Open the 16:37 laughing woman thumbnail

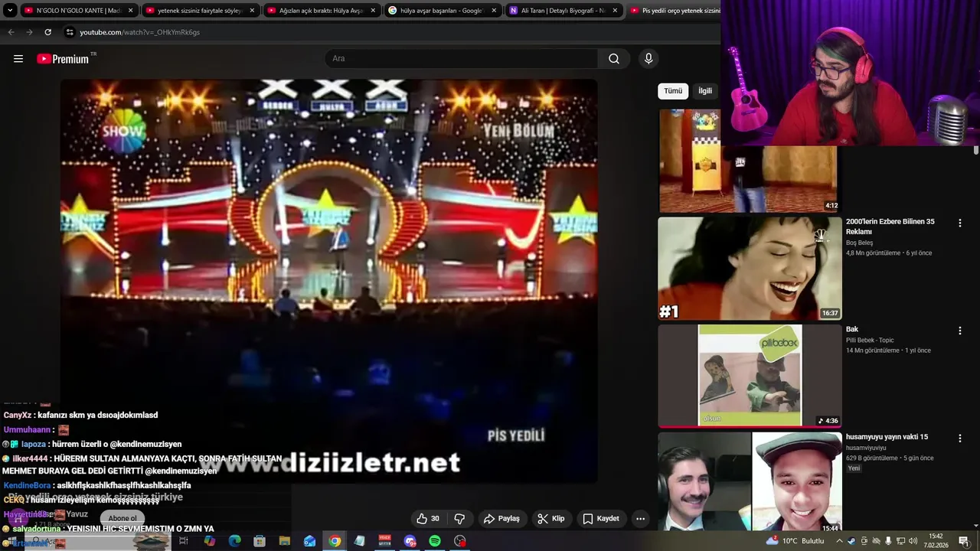pos(750,268)
